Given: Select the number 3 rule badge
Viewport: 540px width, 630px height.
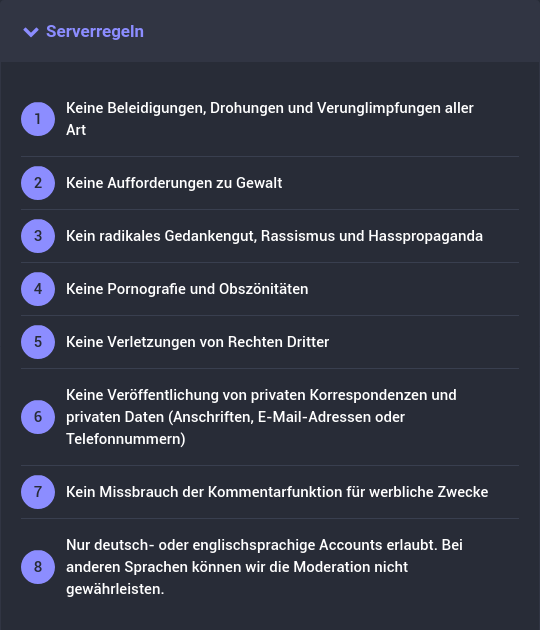Looking at the screenshot, I should point(38,236).
